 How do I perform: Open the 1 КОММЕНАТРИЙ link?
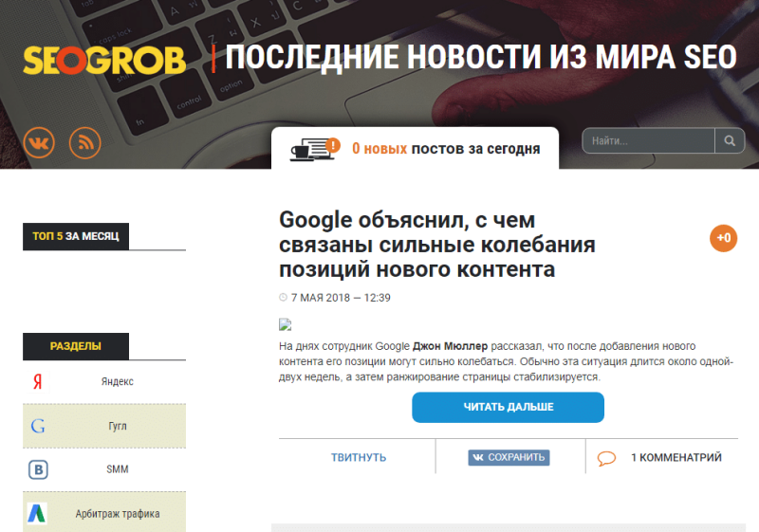tap(676, 457)
